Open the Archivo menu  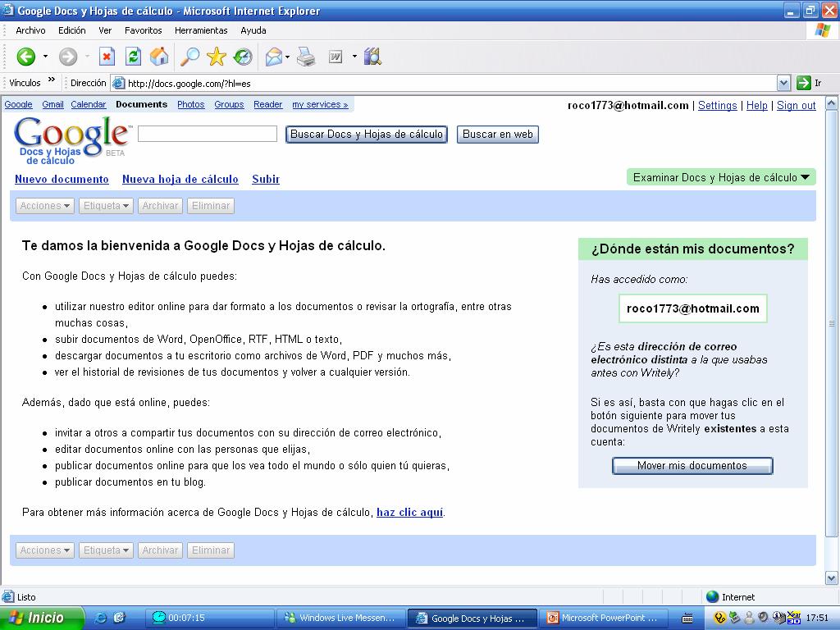(x=30, y=30)
